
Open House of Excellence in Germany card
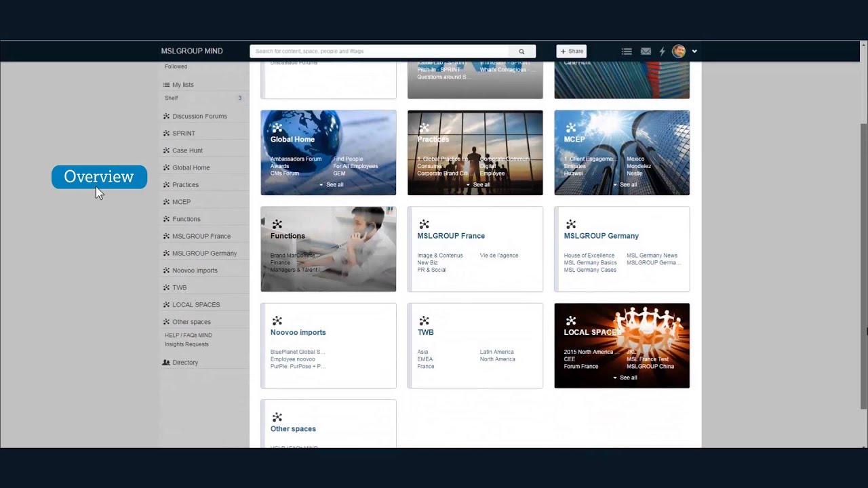point(589,256)
